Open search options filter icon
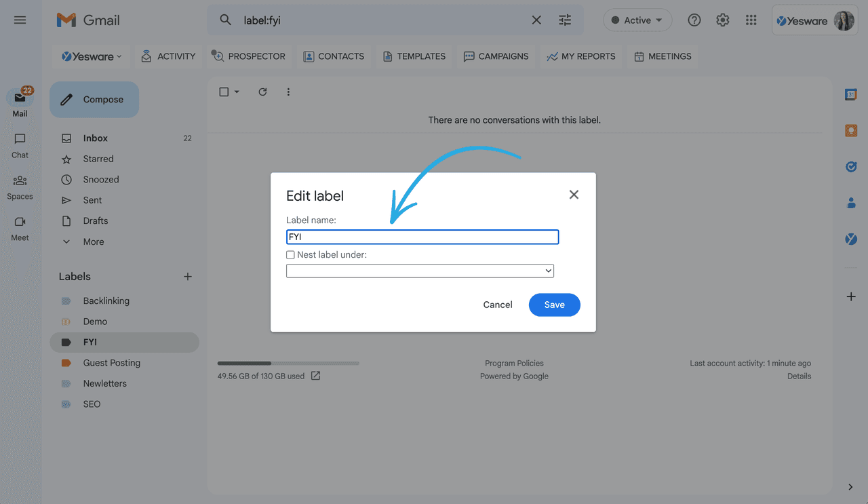 coord(565,20)
